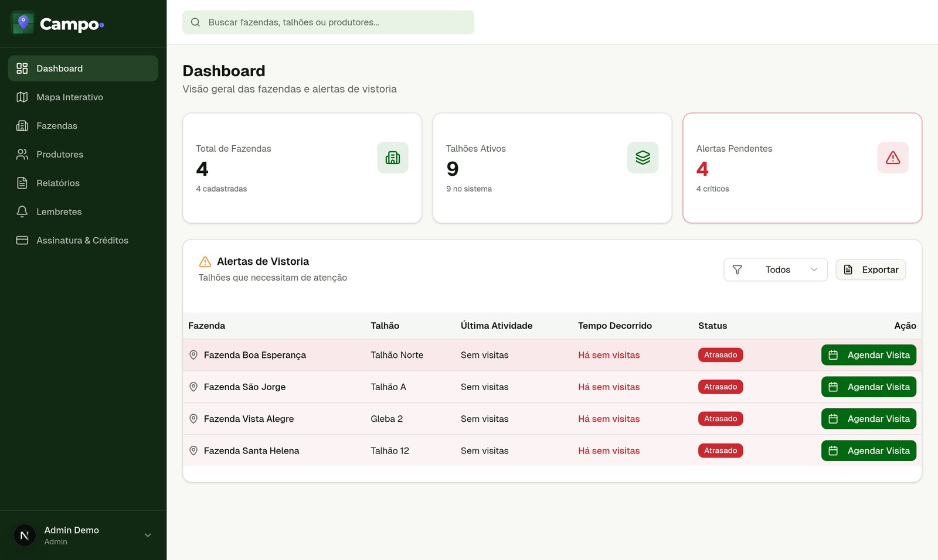Click the Mapa Interativo map icon
938x560 pixels.
pyautogui.click(x=22, y=97)
